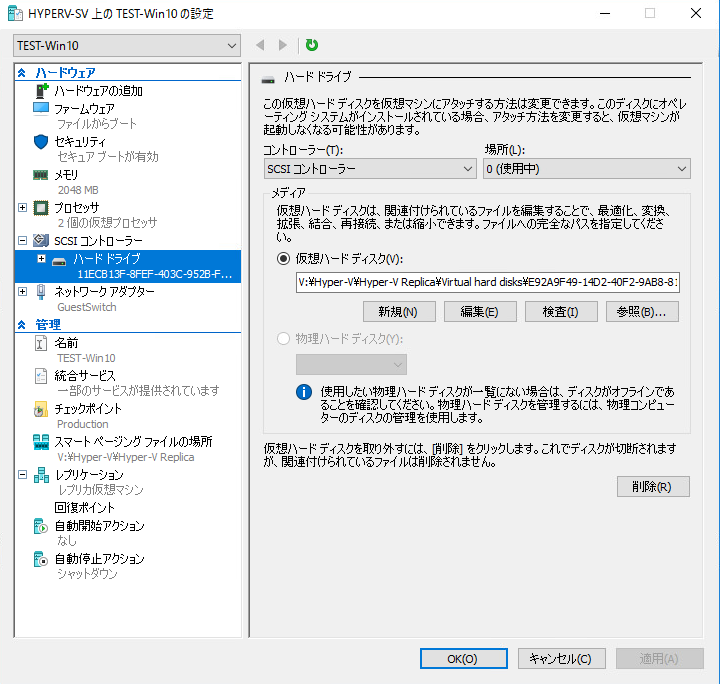Select the スマート ページング ファイルの場所 icon
The width and height of the screenshot is (720, 684).
coord(41,442)
